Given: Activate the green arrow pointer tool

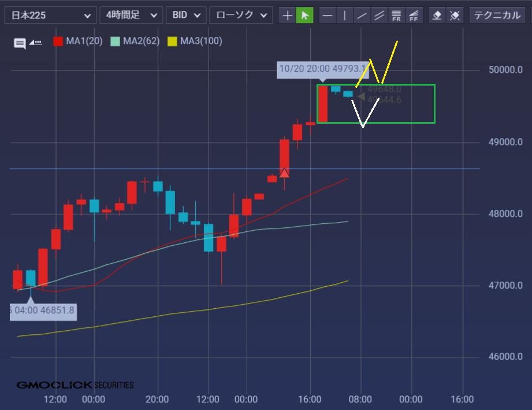Looking at the screenshot, I should [x=304, y=16].
